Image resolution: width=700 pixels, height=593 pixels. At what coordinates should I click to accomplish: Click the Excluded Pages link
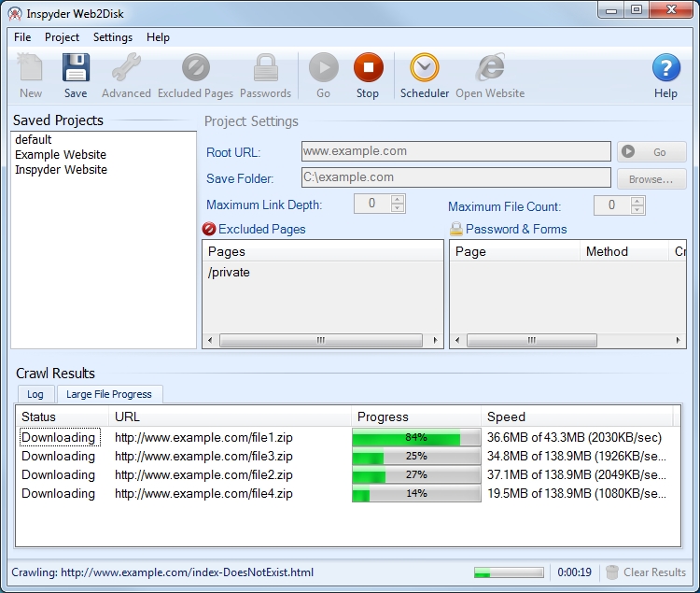tap(261, 229)
